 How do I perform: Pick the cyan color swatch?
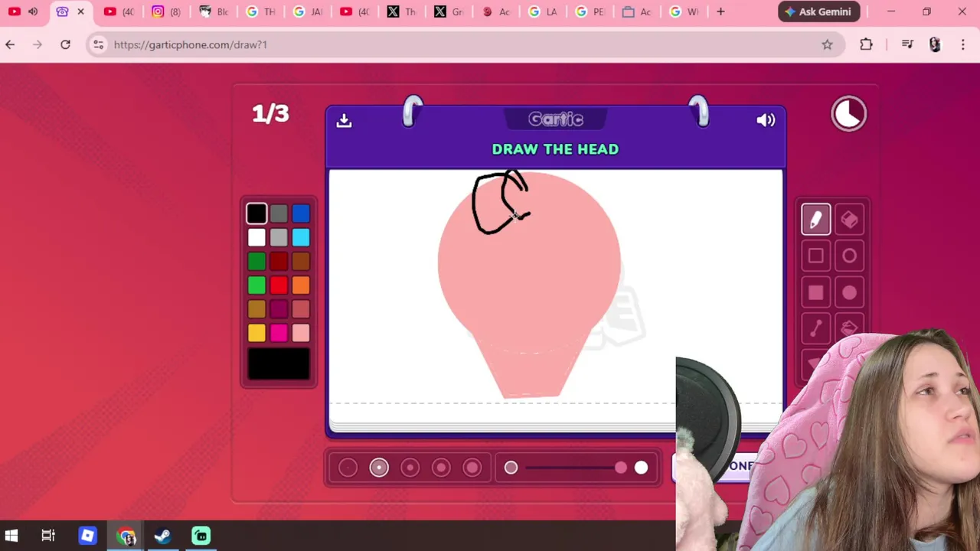[x=301, y=237]
